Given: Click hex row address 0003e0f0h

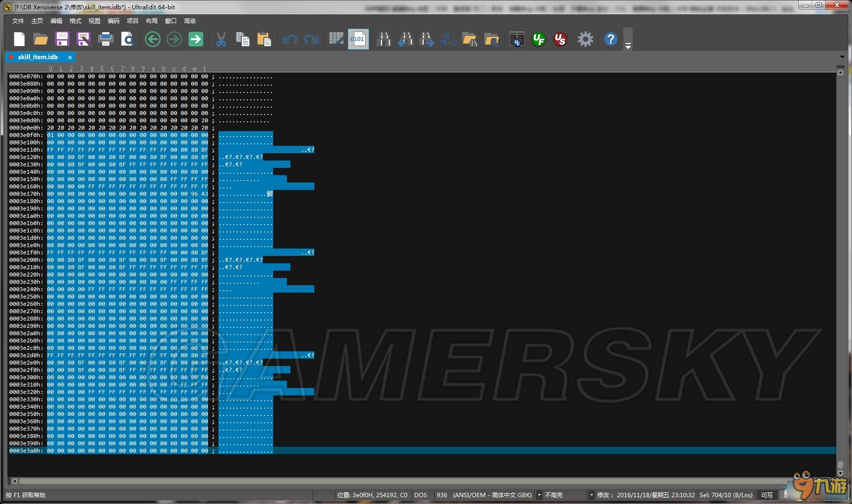Looking at the screenshot, I should pos(26,135).
